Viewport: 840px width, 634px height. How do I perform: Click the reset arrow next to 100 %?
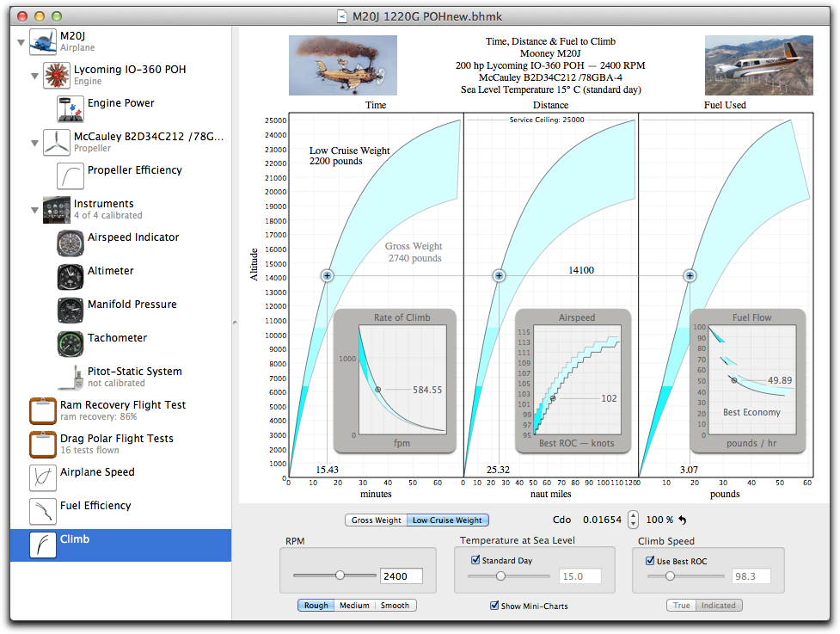(x=683, y=520)
